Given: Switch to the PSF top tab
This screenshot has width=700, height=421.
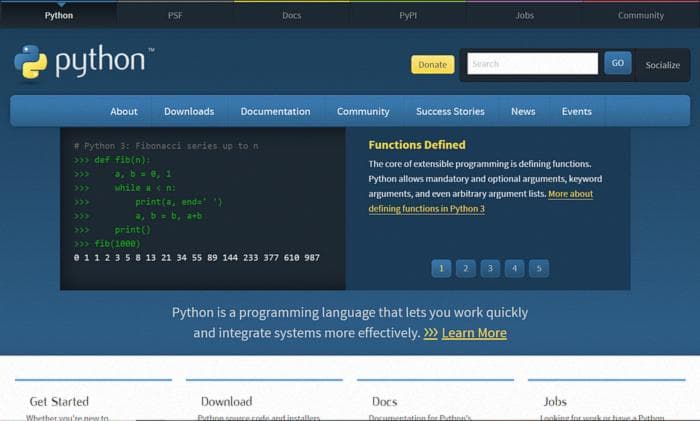Looking at the screenshot, I should pos(175,15).
